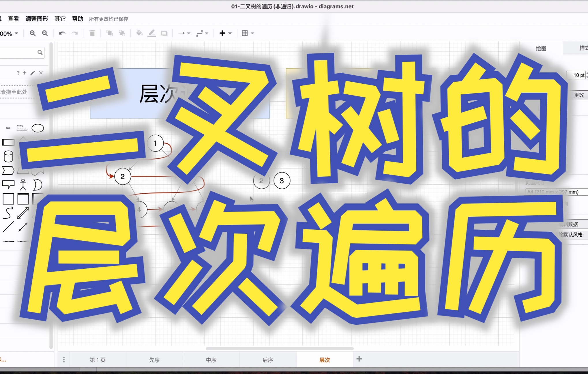Select the container shape with header
This screenshot has height=374, width=588.
point(23,199)
